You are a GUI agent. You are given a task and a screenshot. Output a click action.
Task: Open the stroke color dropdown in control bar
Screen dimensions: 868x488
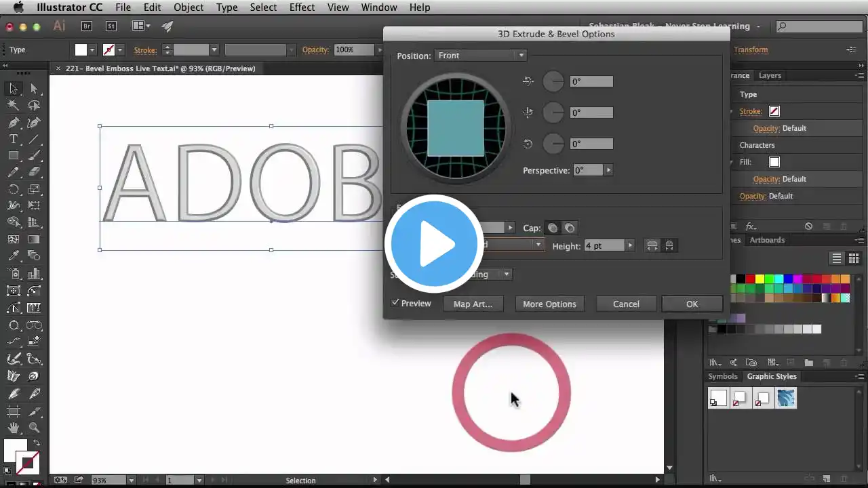coord(120,49)
